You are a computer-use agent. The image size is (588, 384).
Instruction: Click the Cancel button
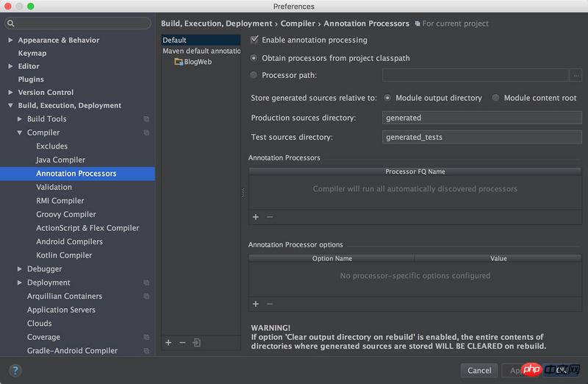pyautogui.click(x=479, y=371)
